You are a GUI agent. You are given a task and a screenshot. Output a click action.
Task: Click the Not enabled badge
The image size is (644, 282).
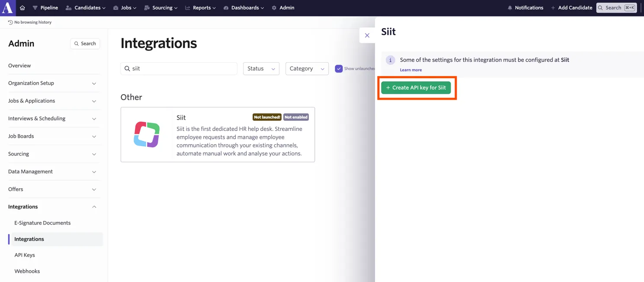pos(296,117)
